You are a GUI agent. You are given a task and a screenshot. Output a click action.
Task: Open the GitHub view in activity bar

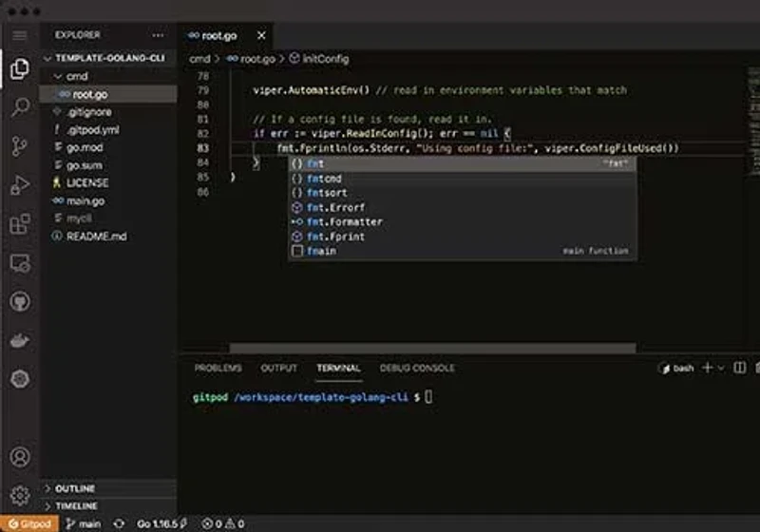point(20,301)
